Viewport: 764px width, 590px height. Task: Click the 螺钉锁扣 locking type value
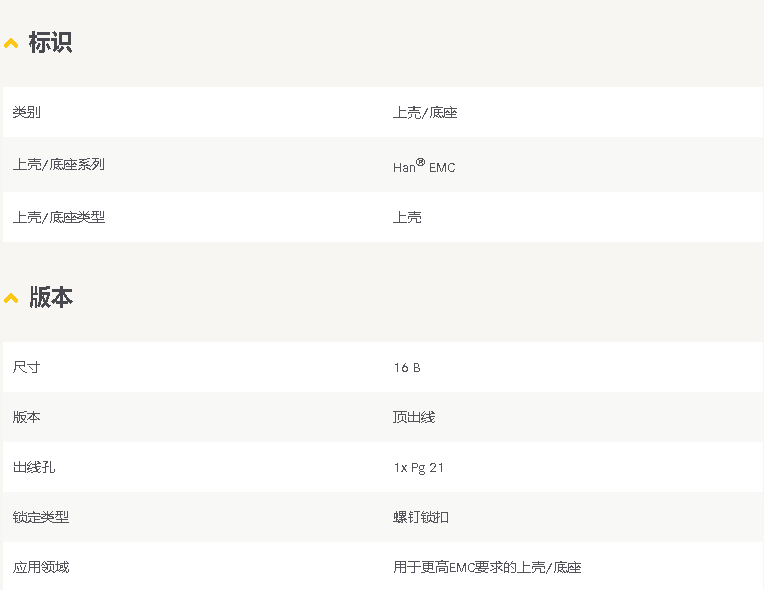tap(421, 517)
